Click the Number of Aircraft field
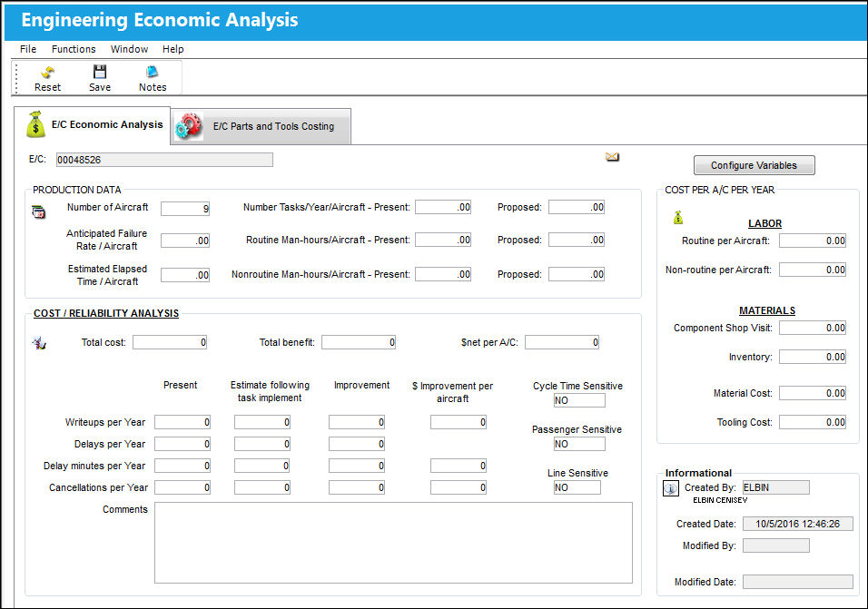868x609 pixels. [x=185, y=209]
